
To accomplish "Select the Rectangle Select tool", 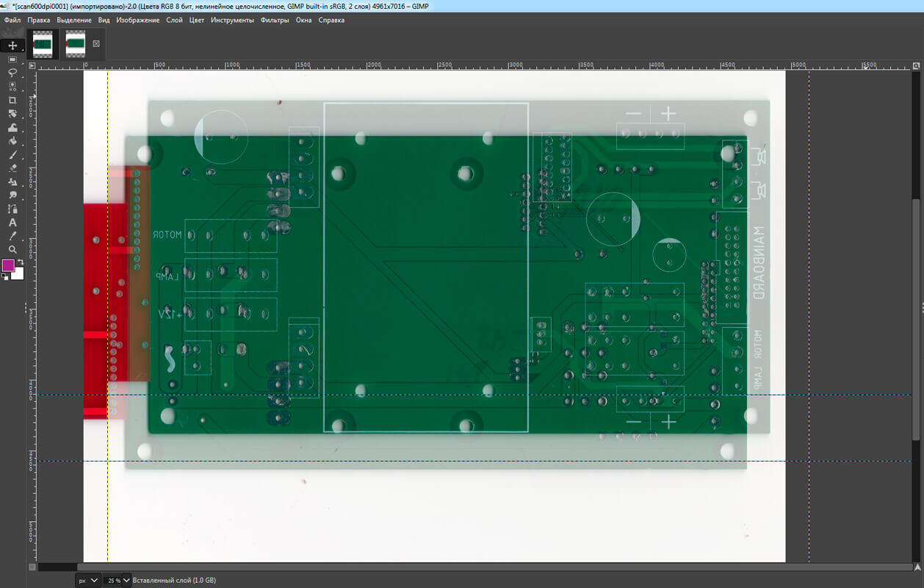I will pos(12,59).
